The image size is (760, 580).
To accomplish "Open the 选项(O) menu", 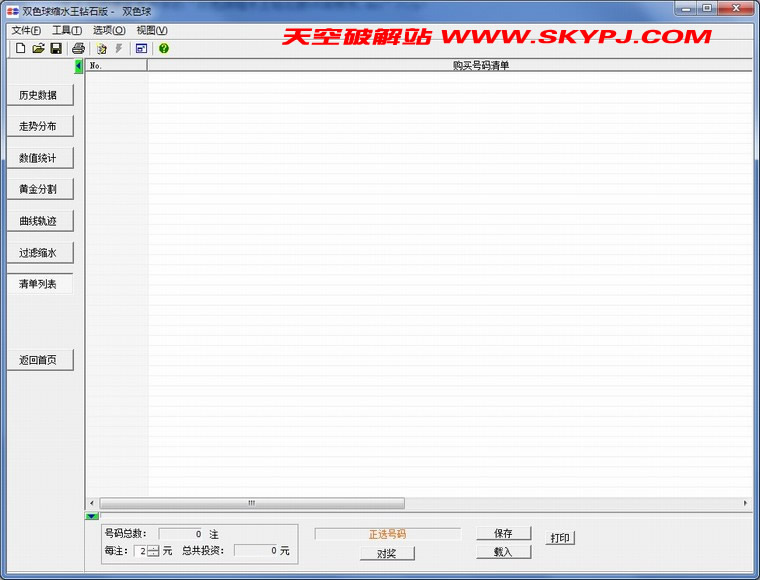I will tap(109, 30).
